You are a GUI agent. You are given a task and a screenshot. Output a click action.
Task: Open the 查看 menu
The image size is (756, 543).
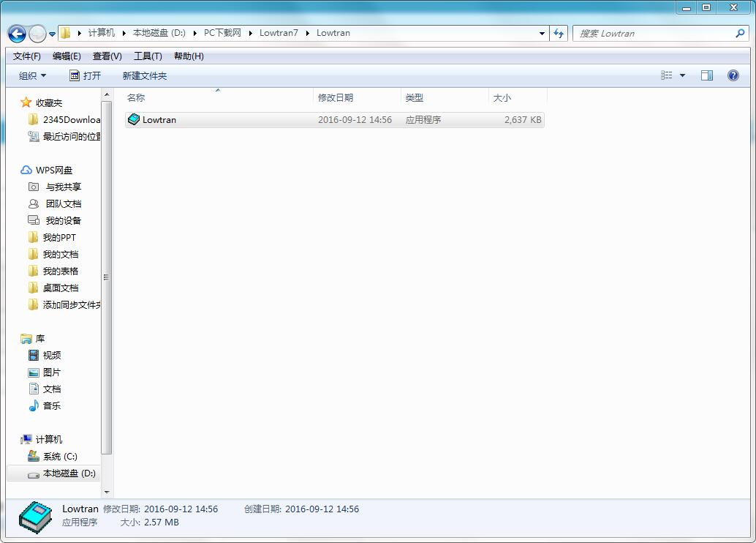pyautogui.click(x=106, y=56)
